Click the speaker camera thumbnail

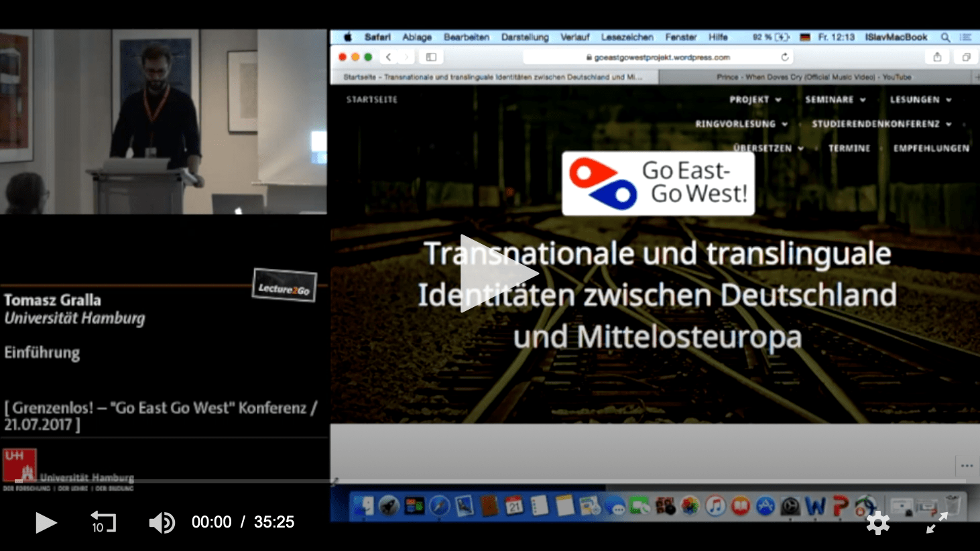pos(163,121)
